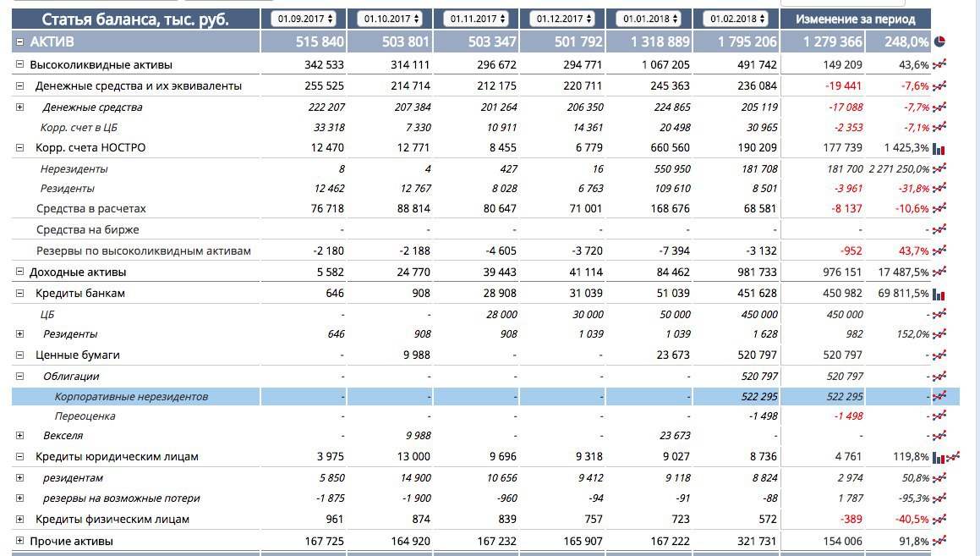Collapse Кредиты юридическим лицам group
Screen dimensions: 980x556
pos(19,456)
